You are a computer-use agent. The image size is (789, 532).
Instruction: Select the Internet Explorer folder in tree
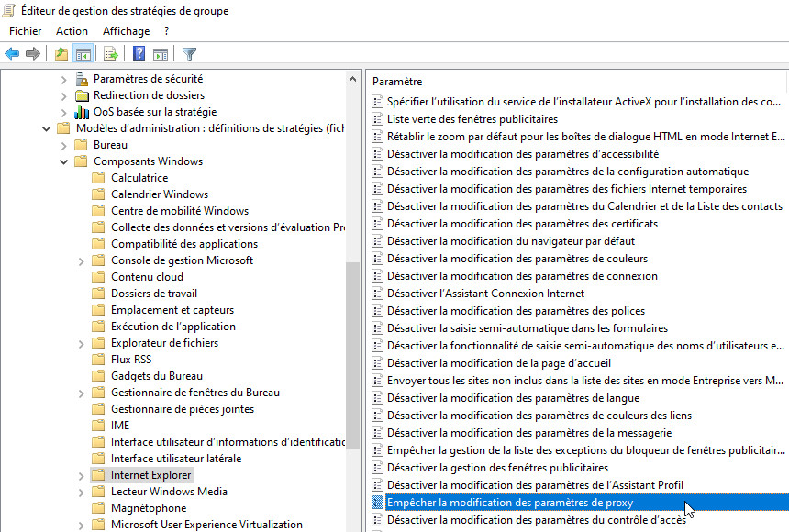150,475
